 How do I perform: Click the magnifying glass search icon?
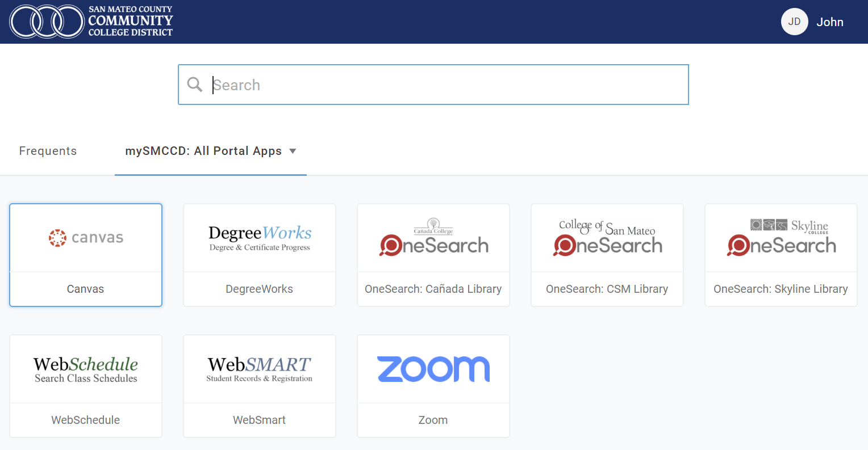(195, 85)
